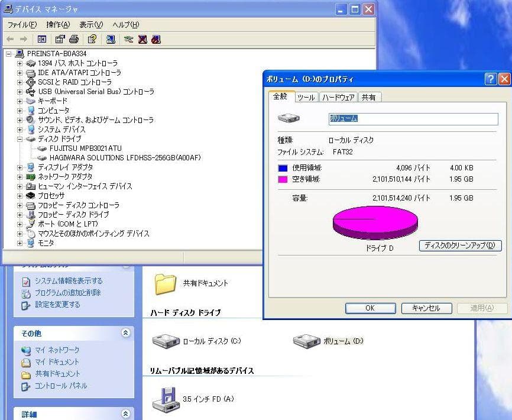Click the Scan for hardware changes icon
Viewport: 512px width, 420px height.
pyautogui.click(x=129, y=40)
